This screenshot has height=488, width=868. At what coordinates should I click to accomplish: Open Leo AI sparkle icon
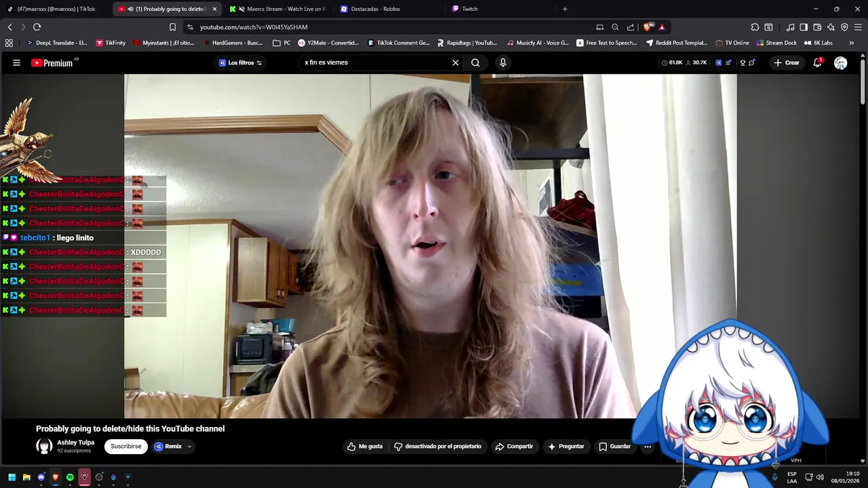(831, 27)
